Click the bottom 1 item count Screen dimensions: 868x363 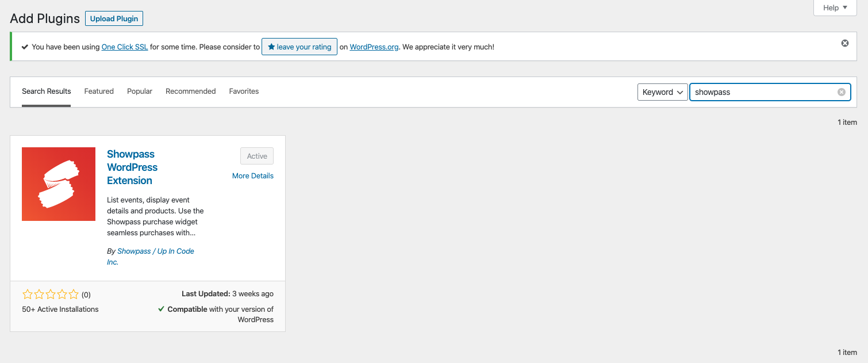(x=847, y=352)
